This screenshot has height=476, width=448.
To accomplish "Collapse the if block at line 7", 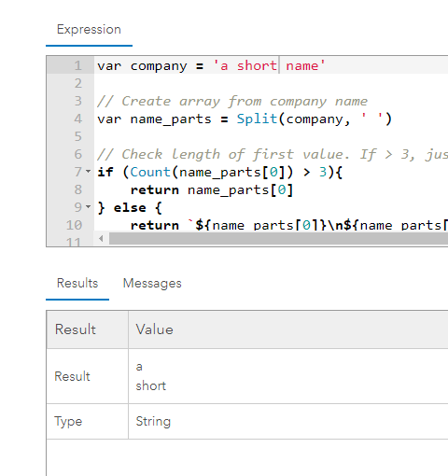I will (89, 172).
